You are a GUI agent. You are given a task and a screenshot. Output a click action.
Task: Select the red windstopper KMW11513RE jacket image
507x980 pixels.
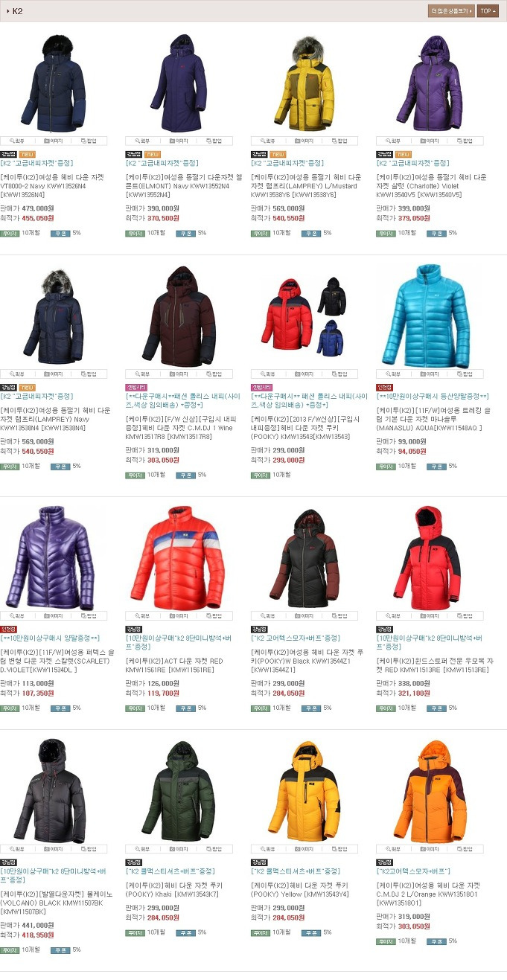[x=426, y=557]
